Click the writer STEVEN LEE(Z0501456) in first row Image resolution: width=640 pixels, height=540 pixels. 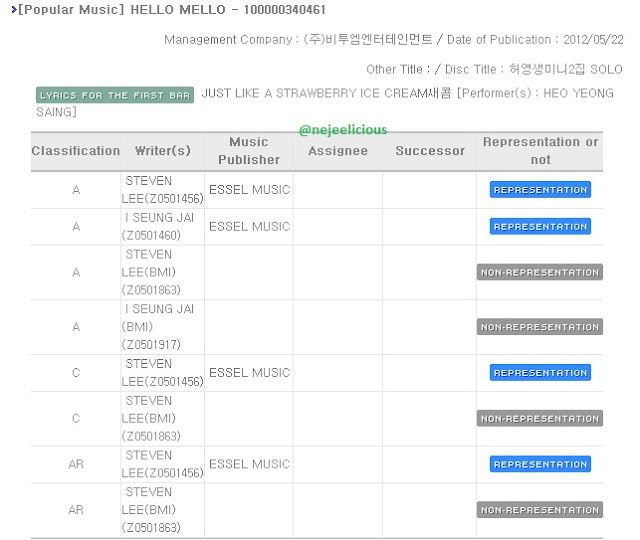(x=163, y=190)
